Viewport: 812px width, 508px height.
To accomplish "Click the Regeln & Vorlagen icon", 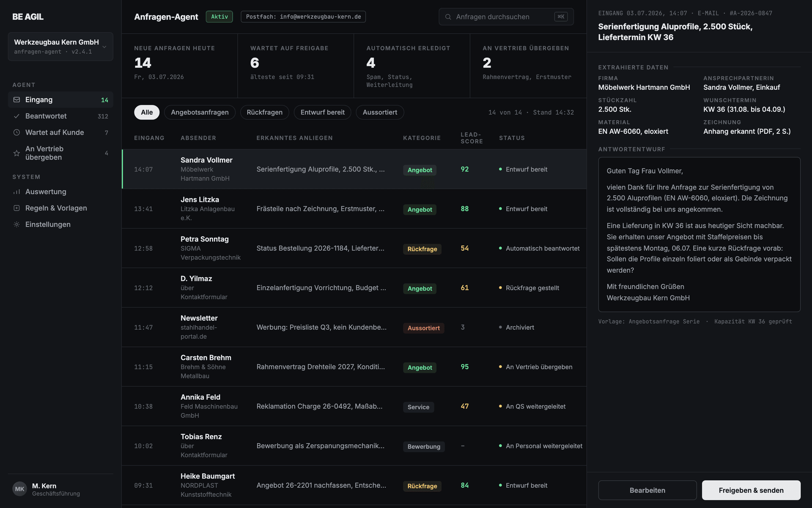I will coord(16,208).
